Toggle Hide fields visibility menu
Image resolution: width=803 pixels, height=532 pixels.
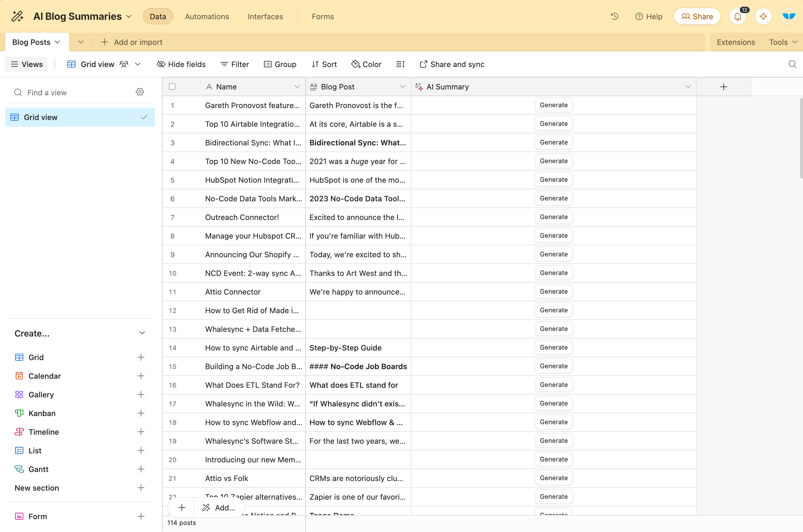pyautogui.click(x=181, y=64)
